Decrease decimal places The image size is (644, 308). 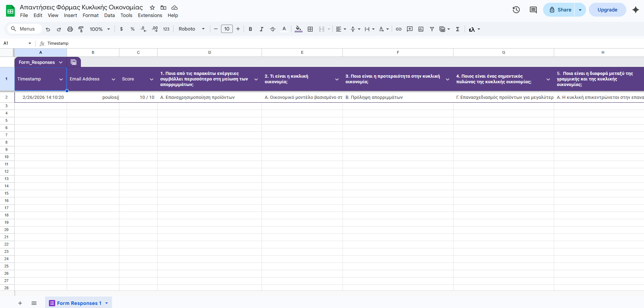tap(144, 29)
